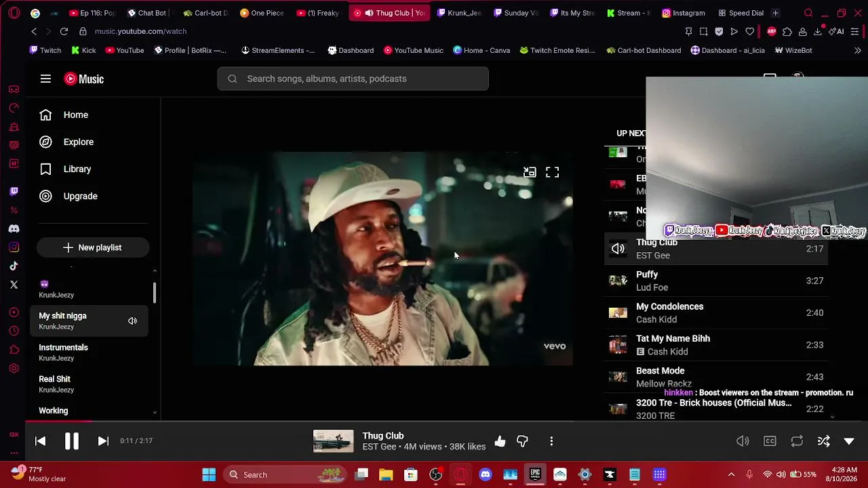Go back to previous page
Screen dimensions: 868x488
pyautogui.click(x=34, y=31)
